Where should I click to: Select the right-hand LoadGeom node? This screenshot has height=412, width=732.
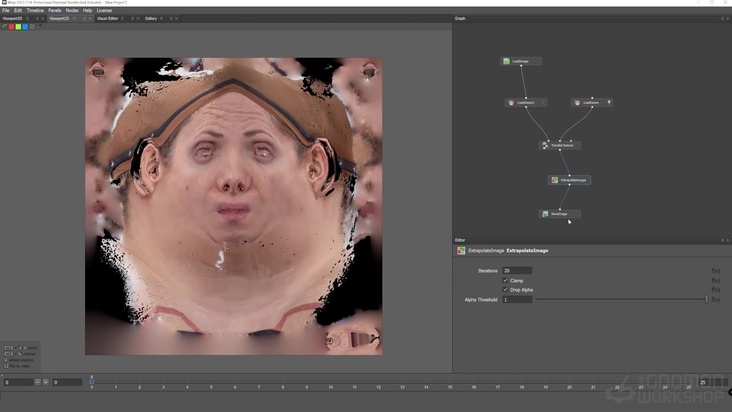591,103
